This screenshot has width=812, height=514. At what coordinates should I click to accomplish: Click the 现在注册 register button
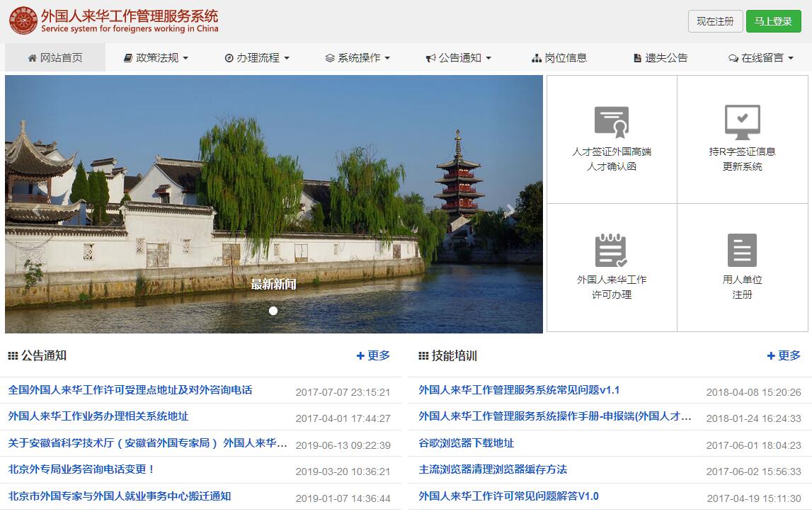(x=715, y=21)
